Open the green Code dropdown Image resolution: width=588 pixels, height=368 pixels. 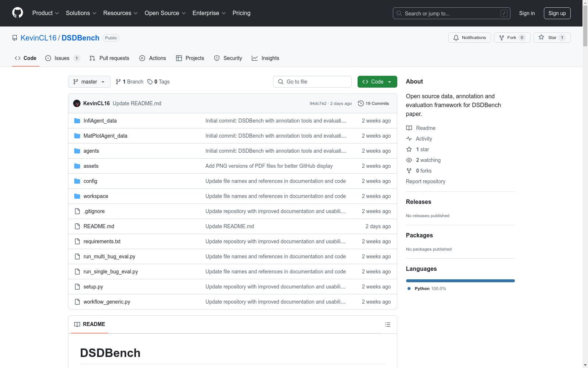pyautogui.click(x=377, y=82)
